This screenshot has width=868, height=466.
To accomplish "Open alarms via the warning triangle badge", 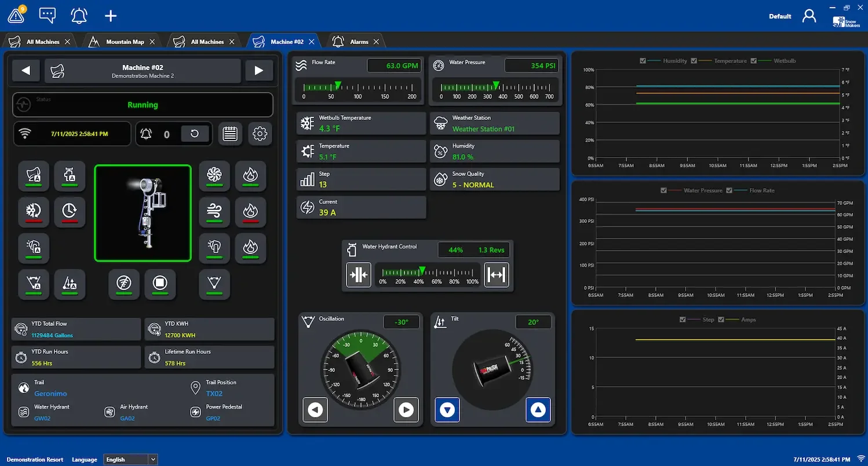I will tap(16, 14).
